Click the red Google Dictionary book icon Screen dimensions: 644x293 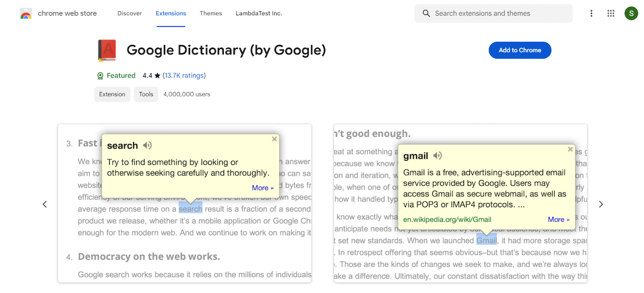tap(107, 50)
